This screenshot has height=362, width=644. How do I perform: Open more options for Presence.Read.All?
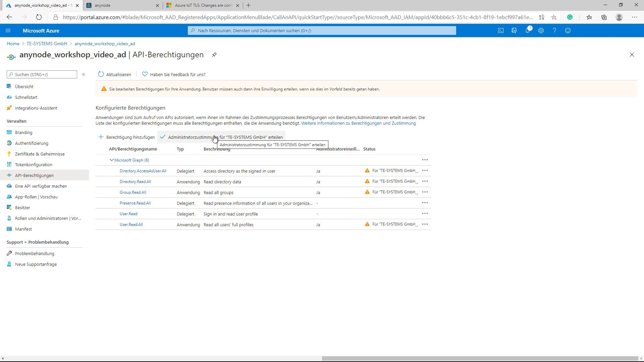click(425, 203)
